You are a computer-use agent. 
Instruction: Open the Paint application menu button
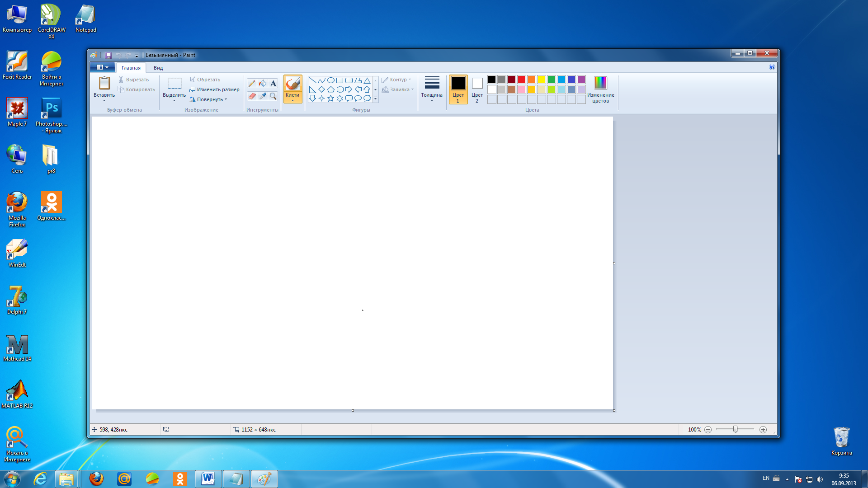(x=103, y=67)
